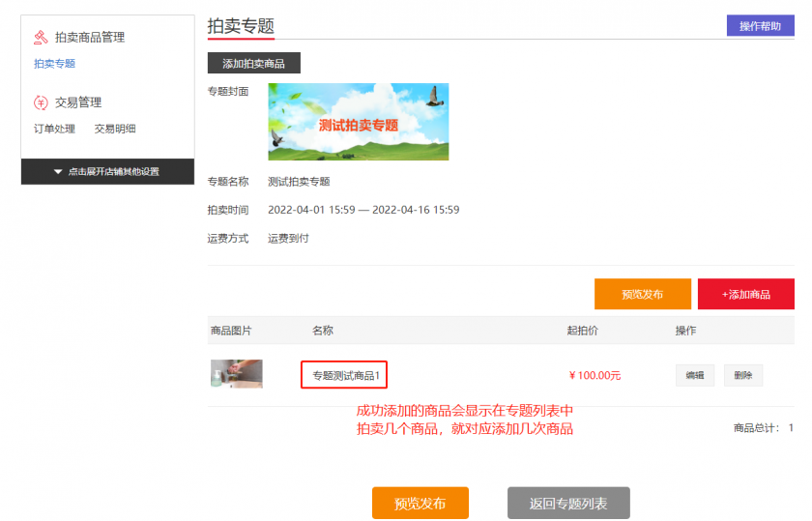Viewport: 812px width, 521px height.
Task: Click the yen icon beside 交易管理
Action: click(x=41, y=102)
